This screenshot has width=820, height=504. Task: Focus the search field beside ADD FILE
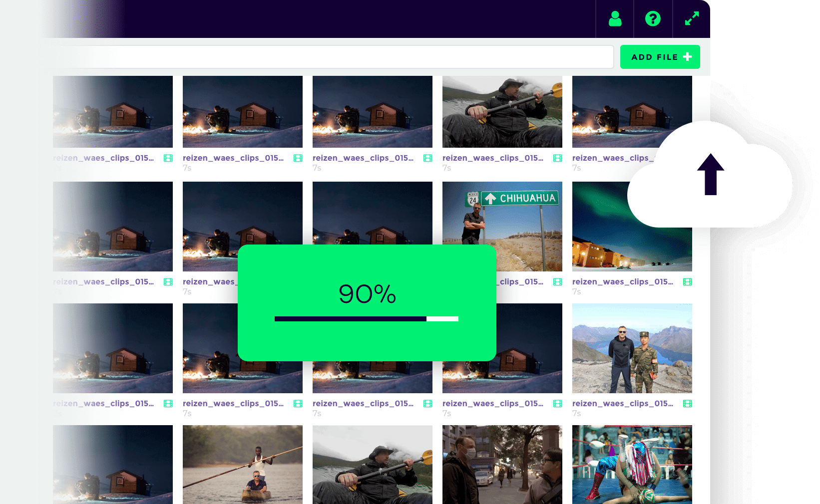click(x=330, y=57)
